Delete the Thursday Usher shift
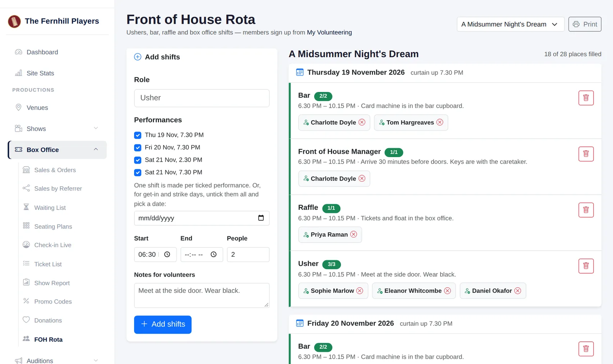Viewport: 613px width, 364px height. point(586,266)
